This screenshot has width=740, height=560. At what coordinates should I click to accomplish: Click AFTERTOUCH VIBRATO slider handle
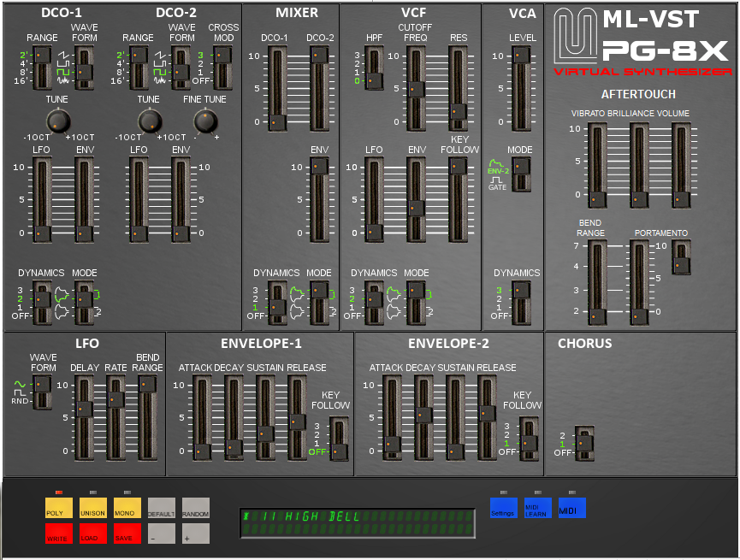click(598, 199)
